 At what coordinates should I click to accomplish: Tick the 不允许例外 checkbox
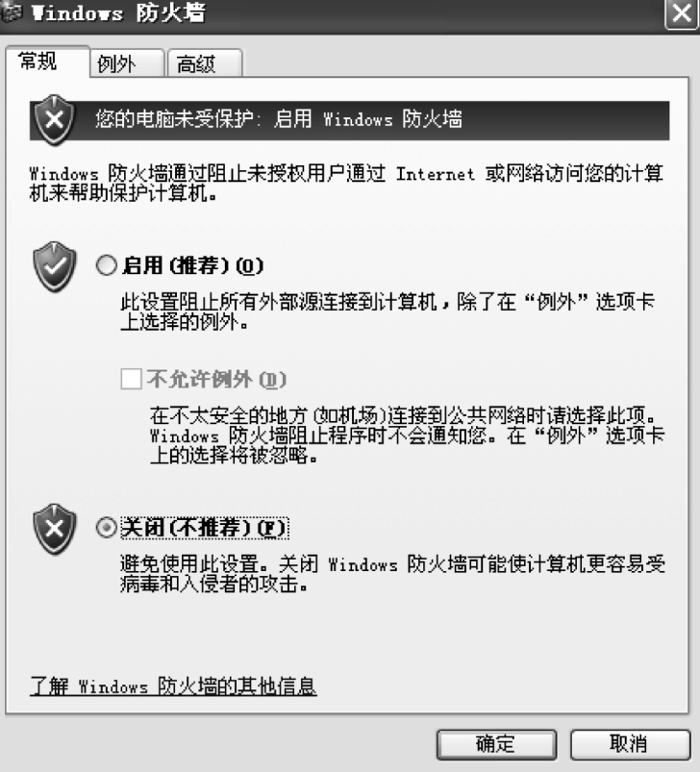click(132, 379)
